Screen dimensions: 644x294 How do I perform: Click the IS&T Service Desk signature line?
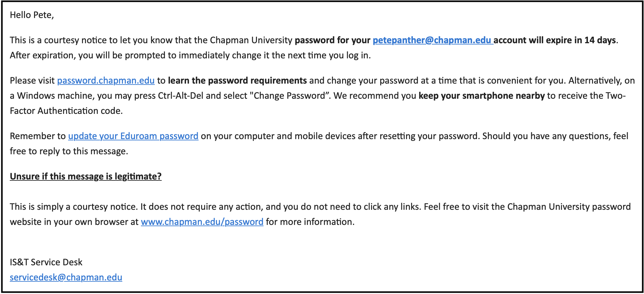[46, 262]
